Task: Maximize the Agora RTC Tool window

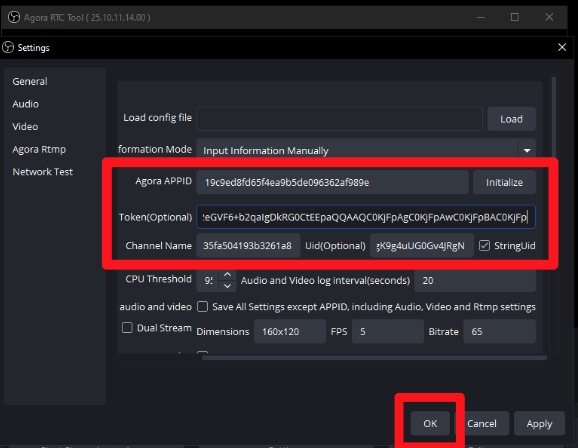Action: 515,17
